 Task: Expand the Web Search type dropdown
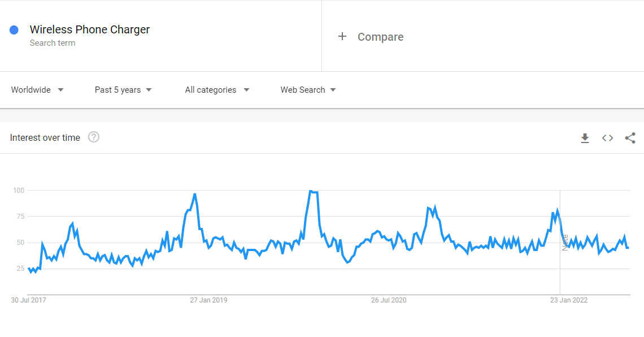(x=308, y=89)
